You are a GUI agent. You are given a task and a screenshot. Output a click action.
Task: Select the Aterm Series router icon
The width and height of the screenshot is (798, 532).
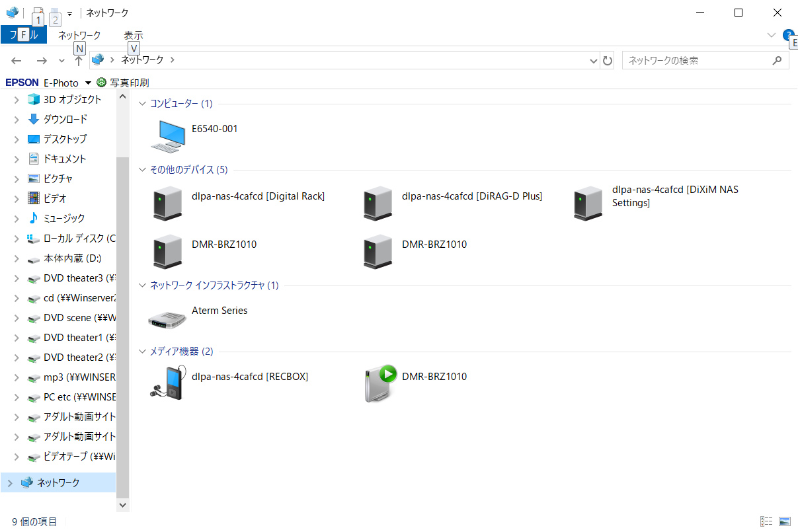click(x=167, y=319)
